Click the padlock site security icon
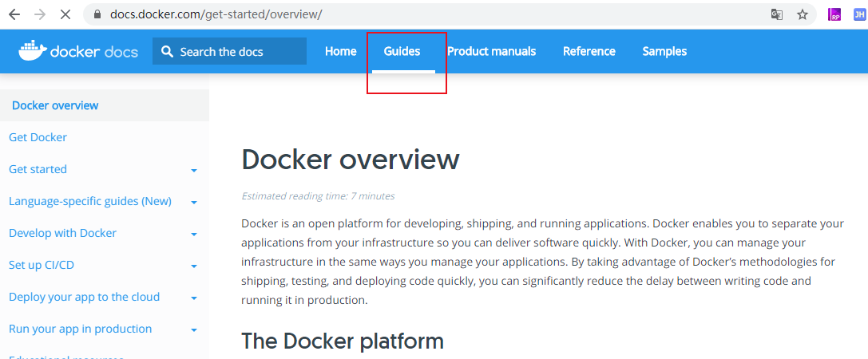The width and height of the screenshot is (868, 359). [98, 14]
